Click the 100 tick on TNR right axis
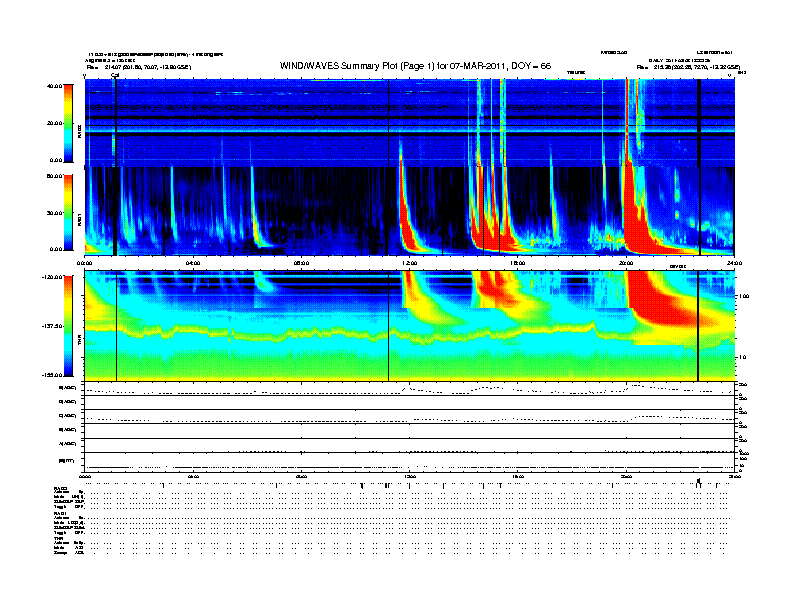This screenshot has height=612, width=792. tap(744, 296)
